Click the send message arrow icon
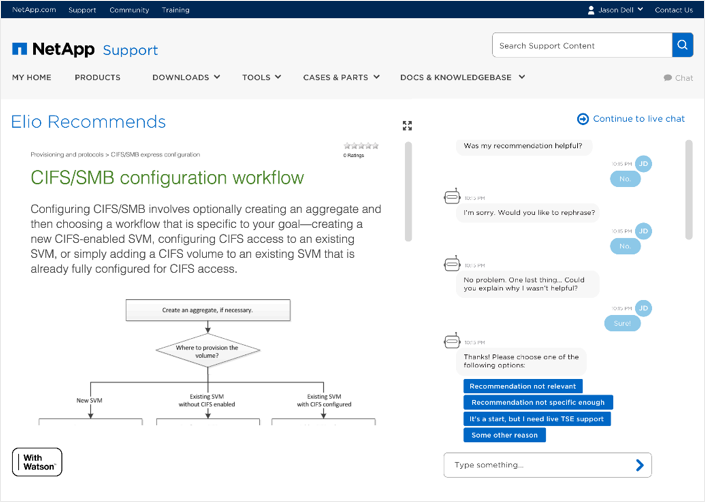705x502 pixels. click(640, 465)
